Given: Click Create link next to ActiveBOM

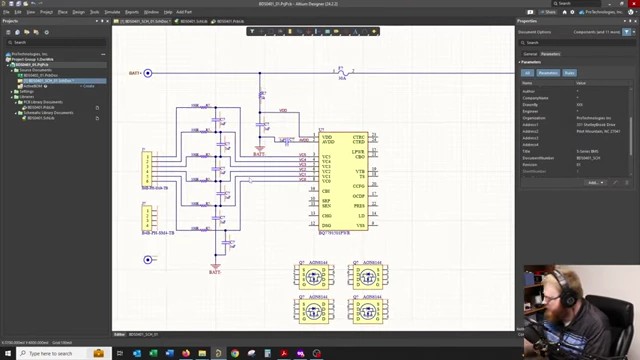Looking at the screenshot, I should click(x=88, y=86).
